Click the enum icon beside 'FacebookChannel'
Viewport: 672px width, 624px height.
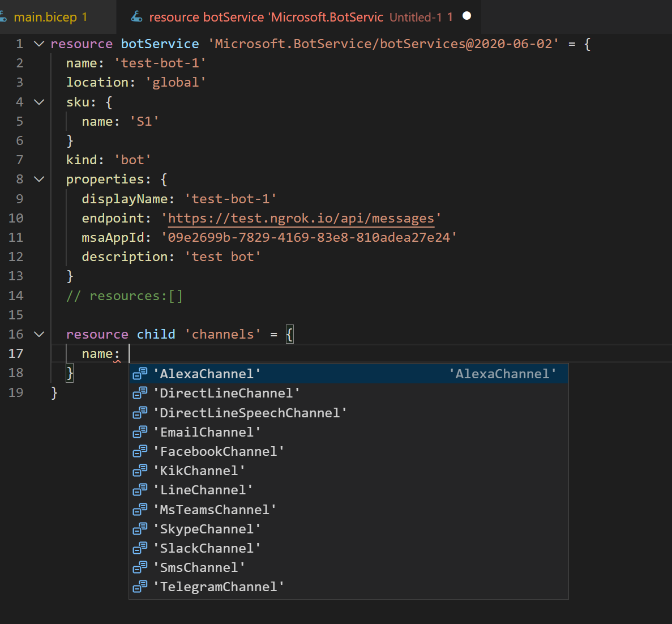pos(140,451)
